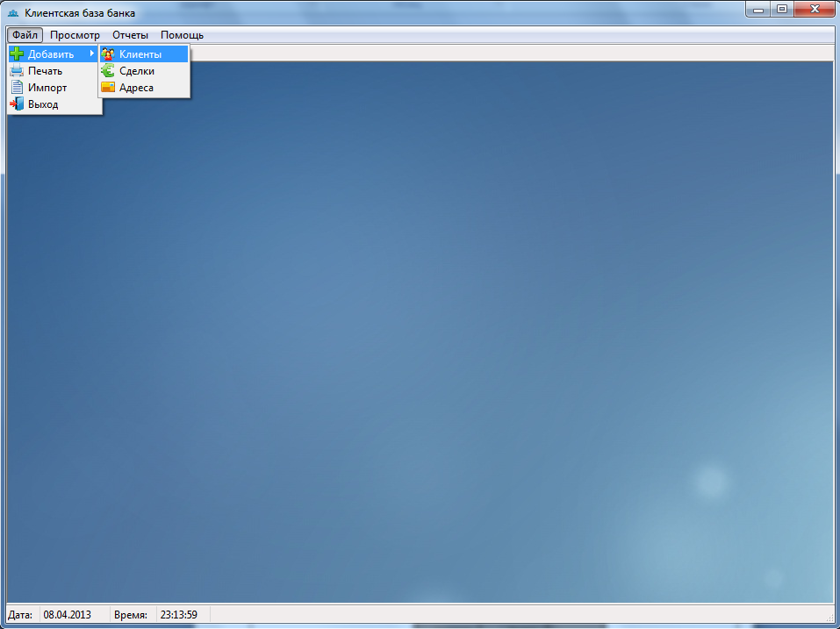Click the green plus icon beside Добавить

pos(17,54)
